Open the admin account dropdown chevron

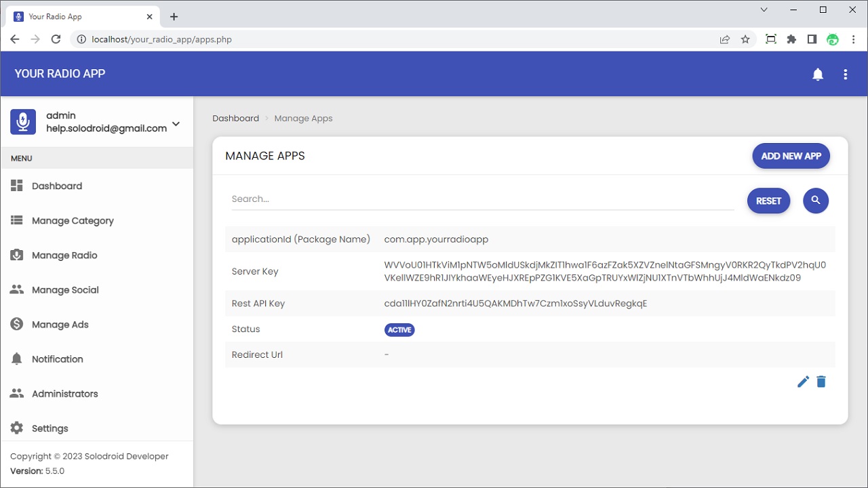coord(175,124)
